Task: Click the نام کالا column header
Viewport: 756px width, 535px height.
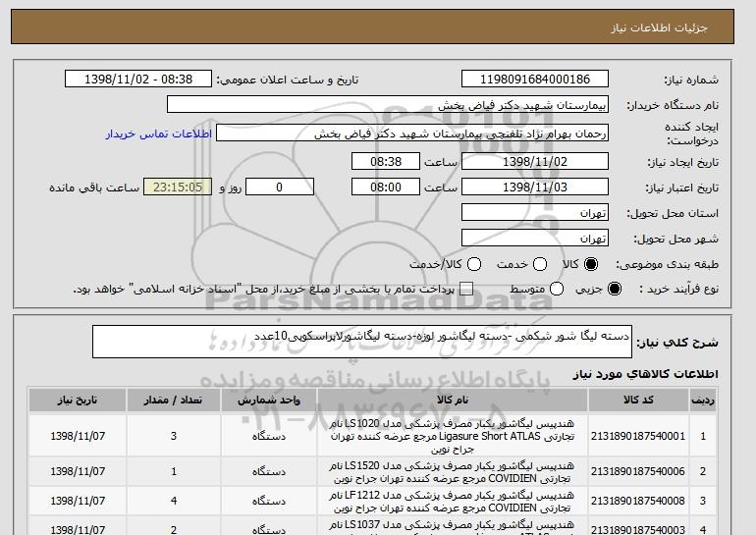Action: (453, 401)
